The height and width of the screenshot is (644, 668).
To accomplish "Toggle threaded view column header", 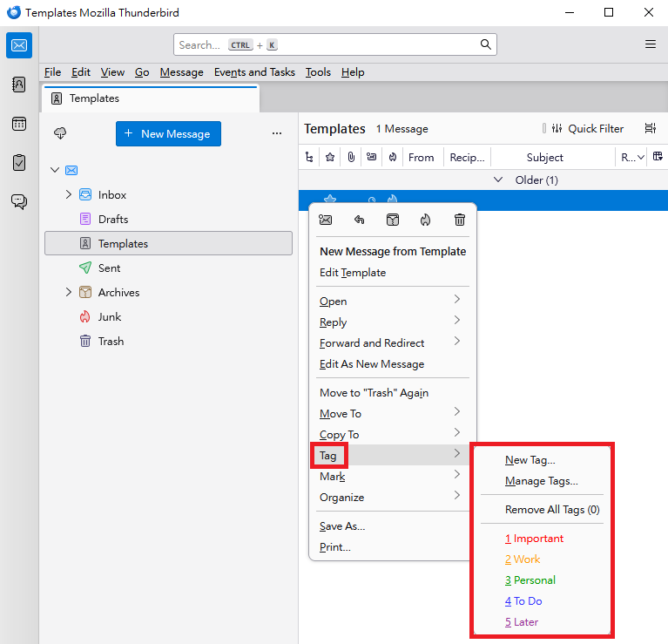I will point(309,158).
